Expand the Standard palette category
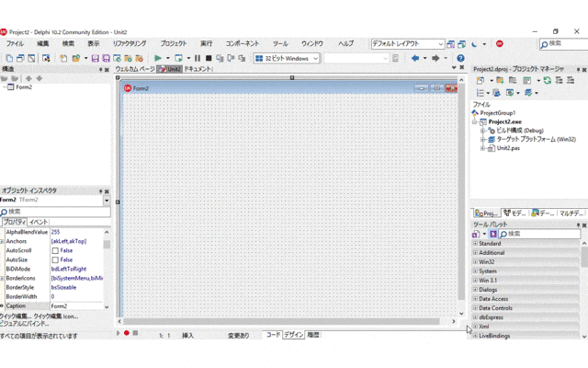The width and height of the screenshot is (588, 368). 475,243
